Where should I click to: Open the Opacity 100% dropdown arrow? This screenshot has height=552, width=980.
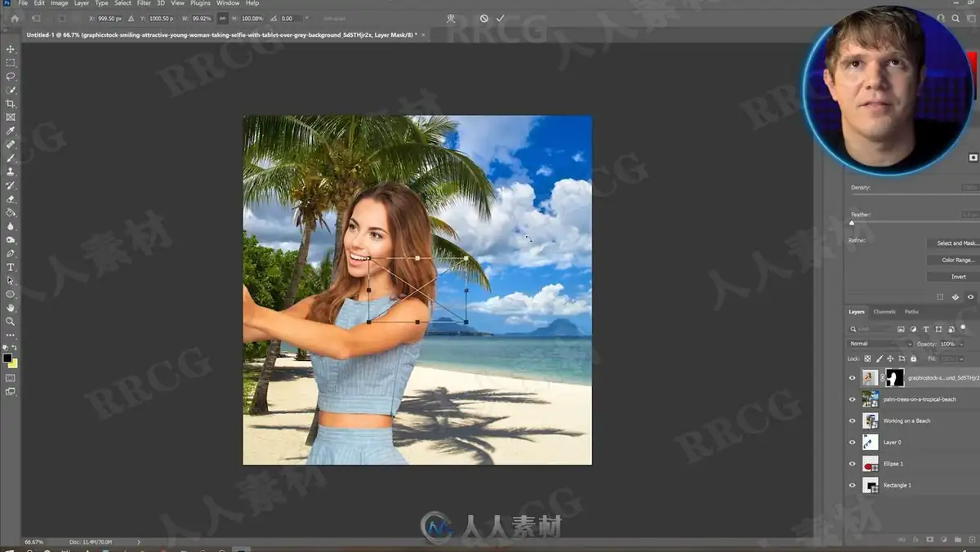pos(961,344)
